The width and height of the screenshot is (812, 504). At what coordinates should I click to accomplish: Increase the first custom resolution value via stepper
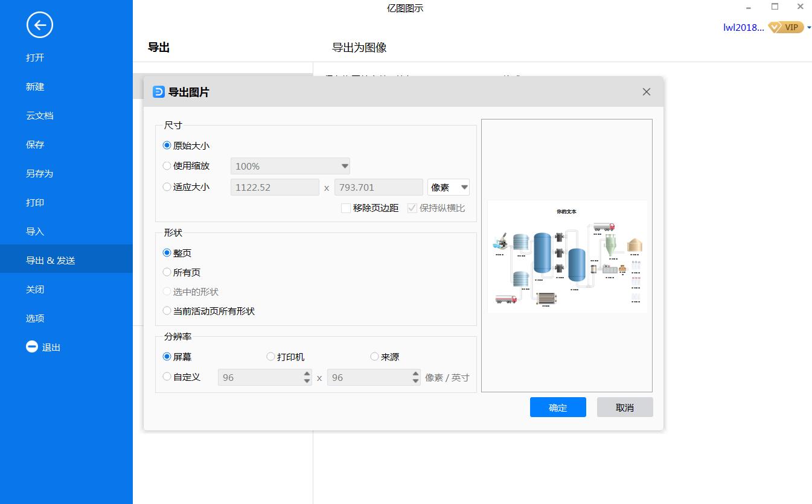coord(307,374)
